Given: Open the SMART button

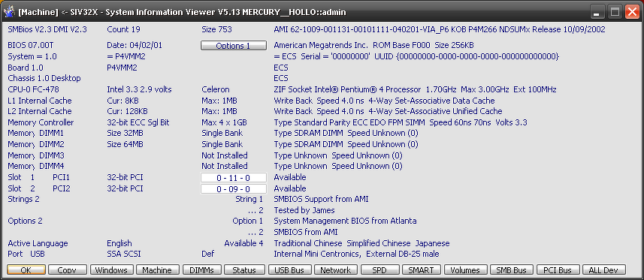Looking at the screenshot, I should 422,269.
